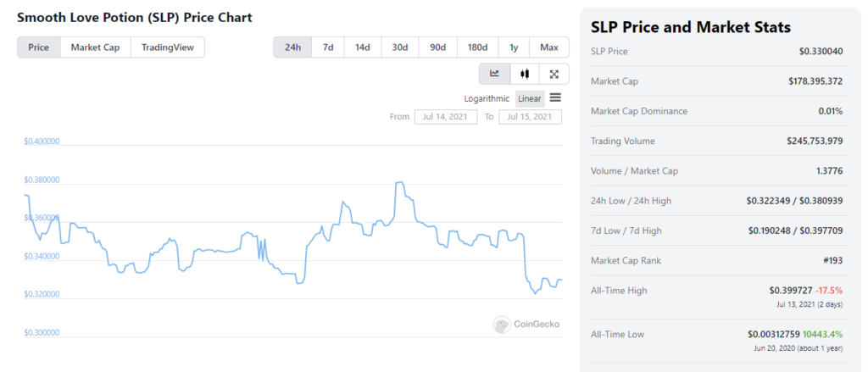868x372 pixels.
Task: Toggle Logarithmic scale
Action: (x=487, y=98)
